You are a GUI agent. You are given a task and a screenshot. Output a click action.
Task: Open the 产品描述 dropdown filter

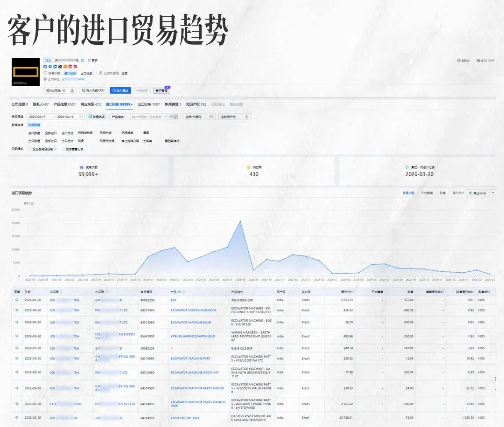click(119, 117)
